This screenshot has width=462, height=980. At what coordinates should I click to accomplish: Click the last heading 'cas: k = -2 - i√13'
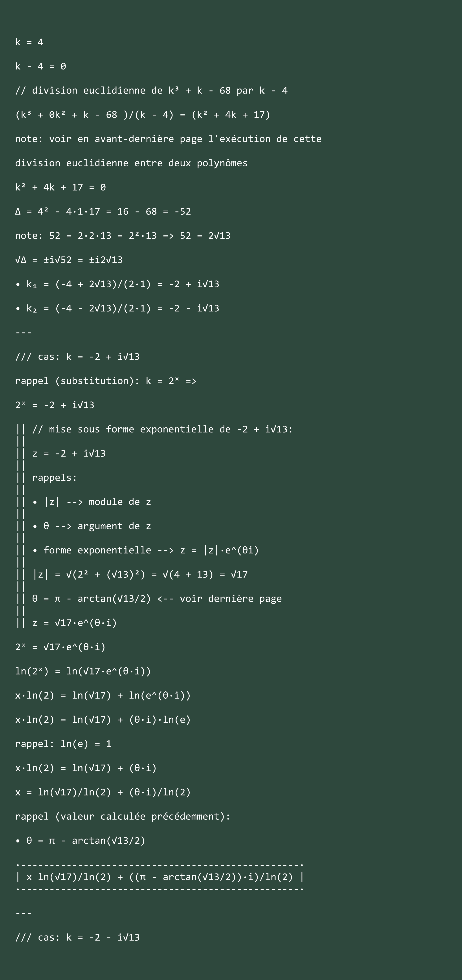coord(78,937)
